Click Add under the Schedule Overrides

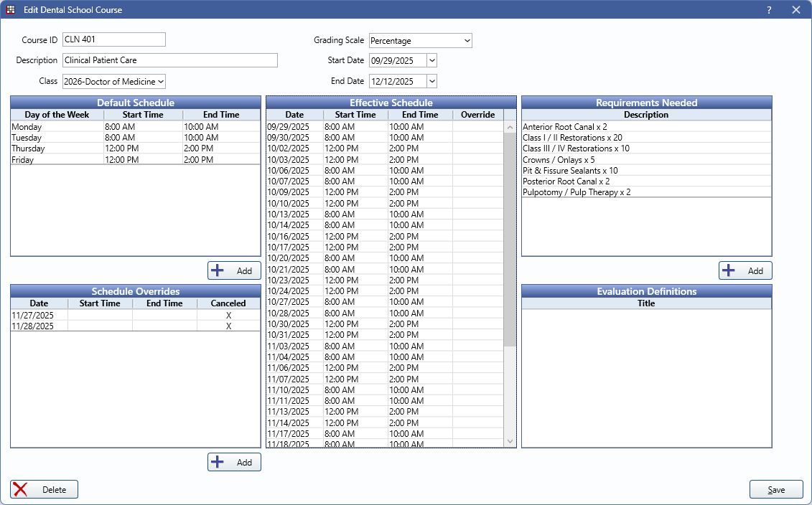234,462
